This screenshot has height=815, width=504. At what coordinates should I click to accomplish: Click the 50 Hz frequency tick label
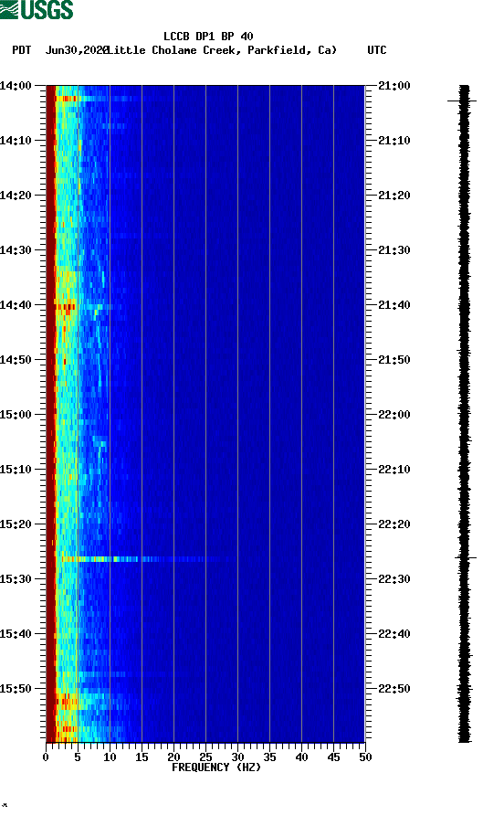pyautogui.click(x=365, y=757)
